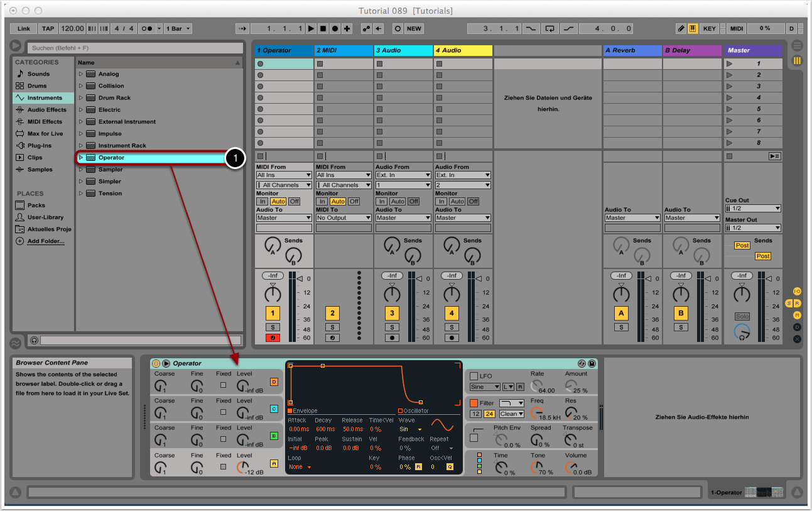Image resolution: width=812 pixels, height=511 pixels.
Task: Select the Audio Effects category
Action: [46, 110]
